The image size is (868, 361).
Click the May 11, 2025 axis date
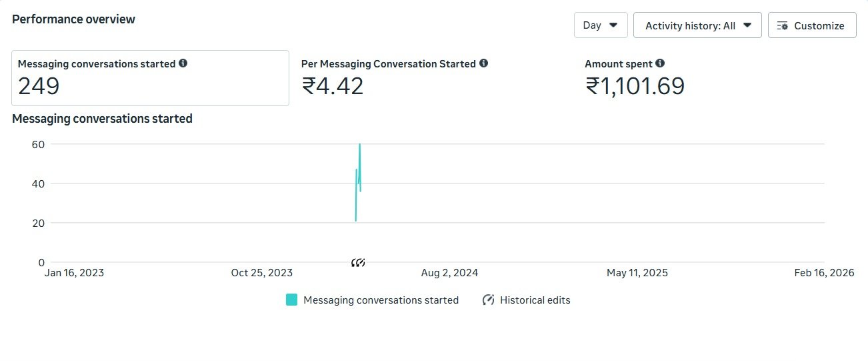(x=637, y=273)
